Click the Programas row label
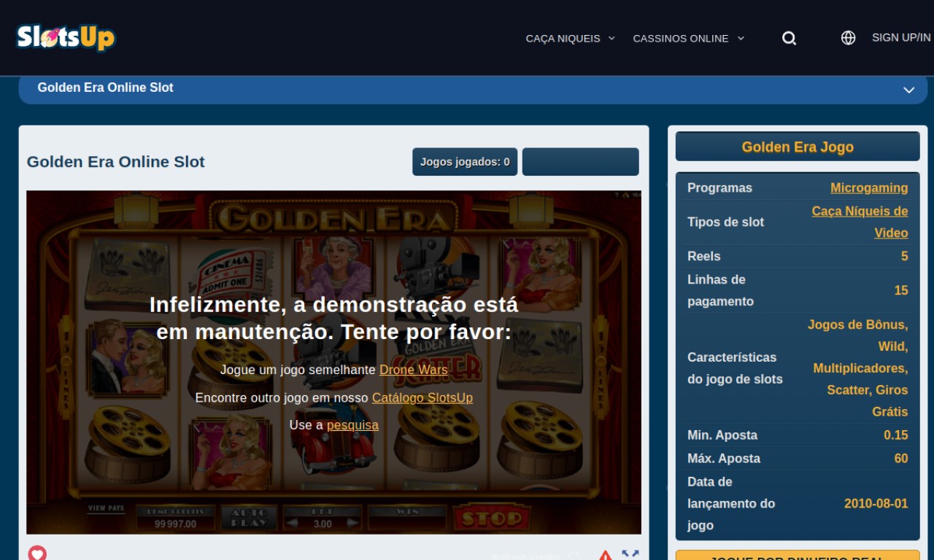Image resolution: width=934 pixels, height=560 pixels. pyautogui.click(x=719, y=188)
